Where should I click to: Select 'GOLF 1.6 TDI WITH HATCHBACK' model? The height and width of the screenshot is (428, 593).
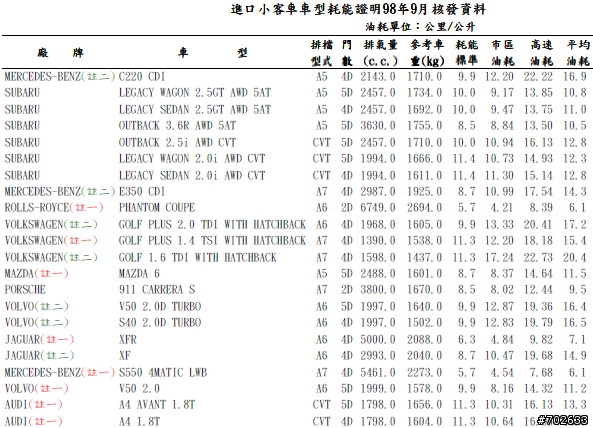coord(197,257)
